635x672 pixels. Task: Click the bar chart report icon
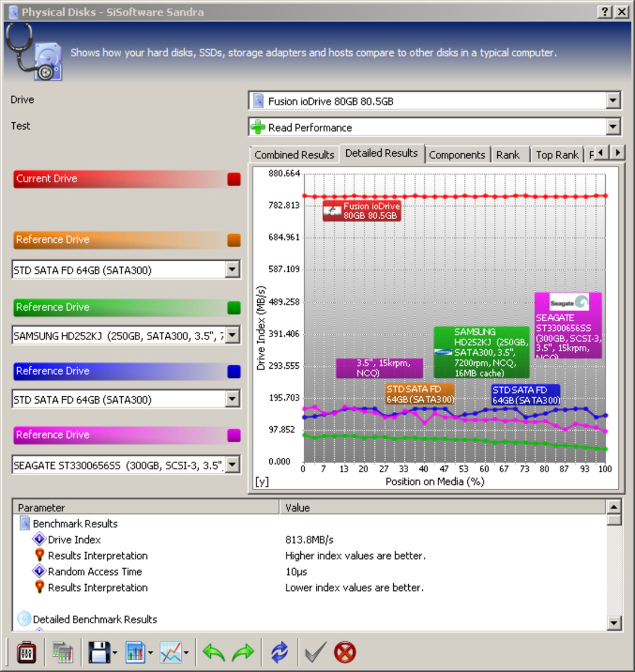click(135, 652)
